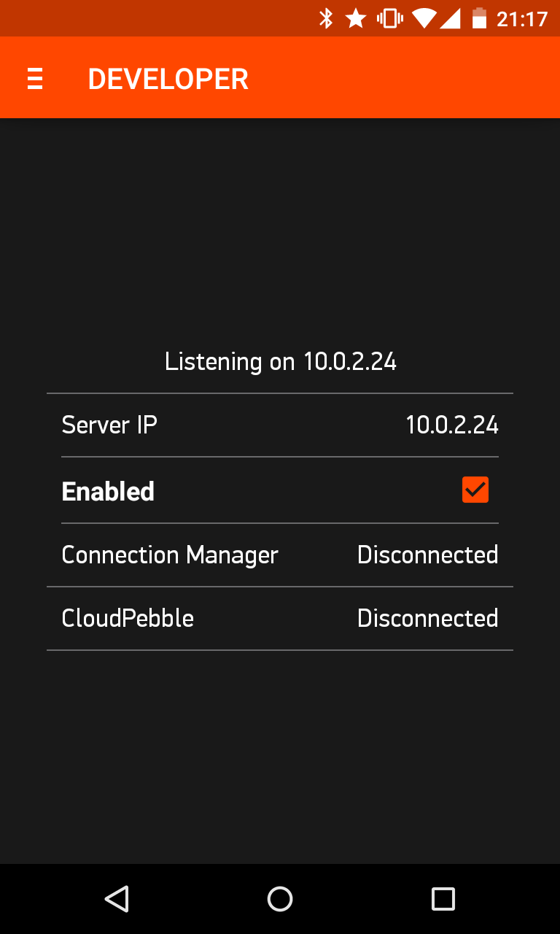560x934 pixels.
Task: Tap the star icon in status bar
Action: 356,18
